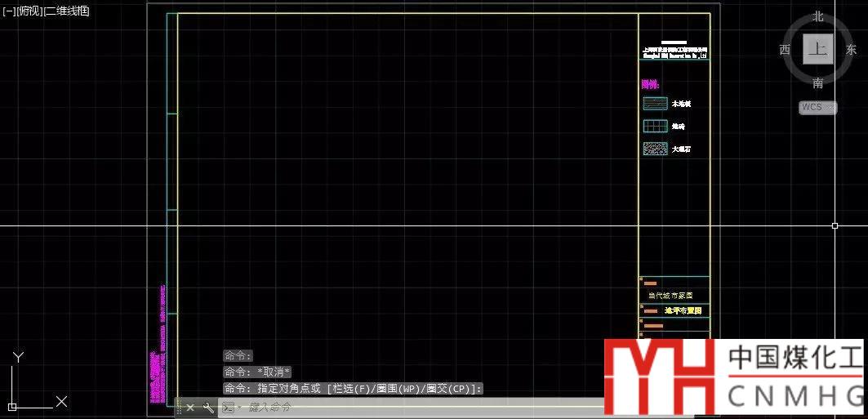Open command line customize wrench menu
The width and height of the screenshot is (868, 419).
(208, 408)
